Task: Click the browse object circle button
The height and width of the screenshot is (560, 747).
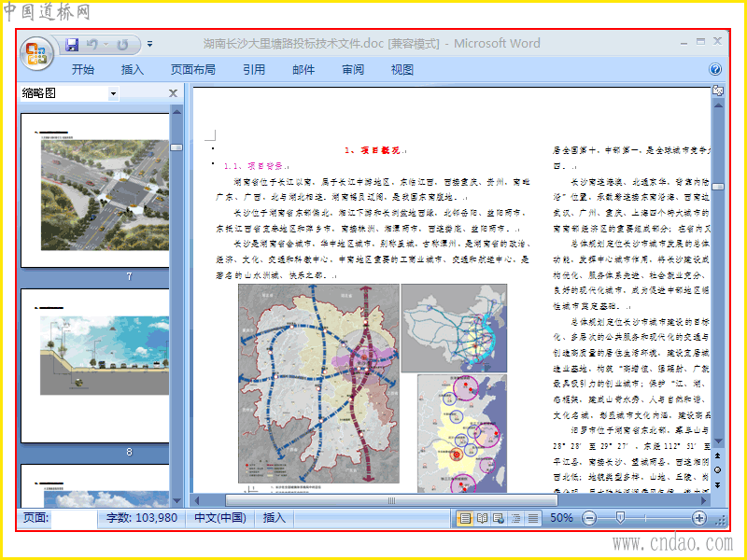Action: 718,470
